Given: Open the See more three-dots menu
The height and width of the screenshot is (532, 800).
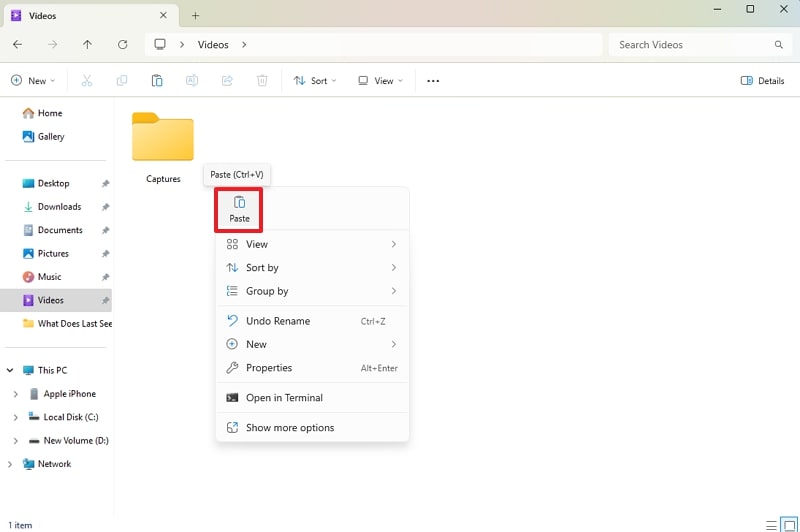Looking at the screenshot, I should [x=433, y=81].
